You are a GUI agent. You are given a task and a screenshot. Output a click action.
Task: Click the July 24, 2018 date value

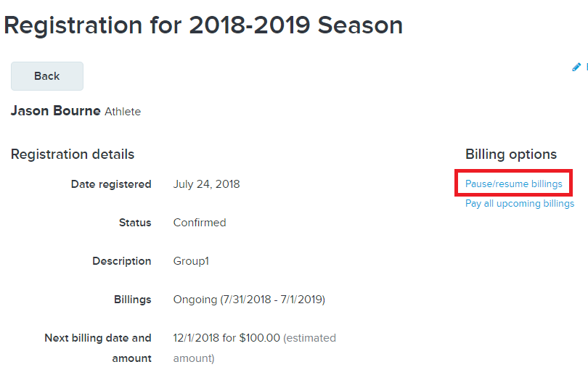(206, 184)
